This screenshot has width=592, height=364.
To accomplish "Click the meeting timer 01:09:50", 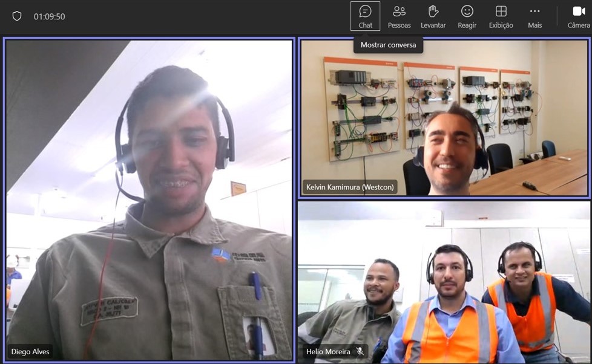I will (x=50, y=16).
